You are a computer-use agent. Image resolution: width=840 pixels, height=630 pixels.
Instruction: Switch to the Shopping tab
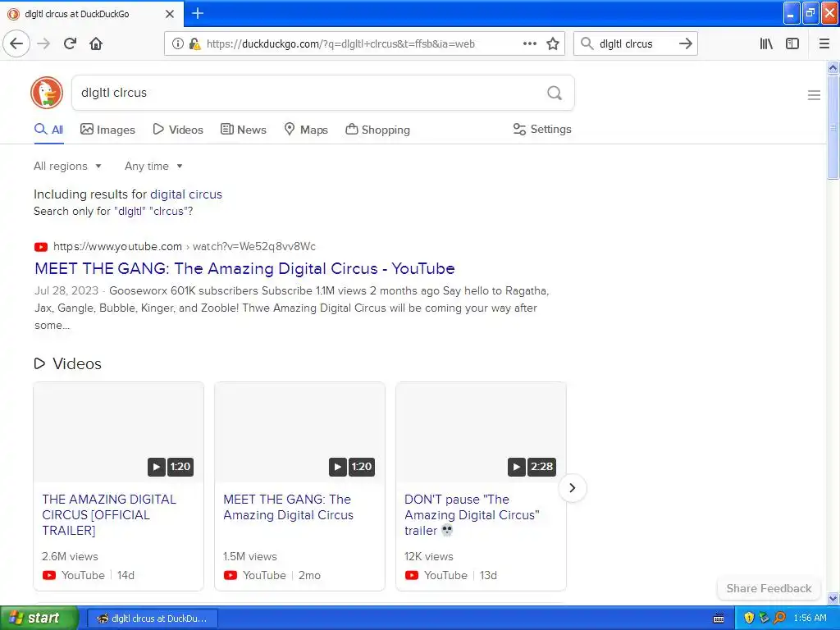point(377,130)
